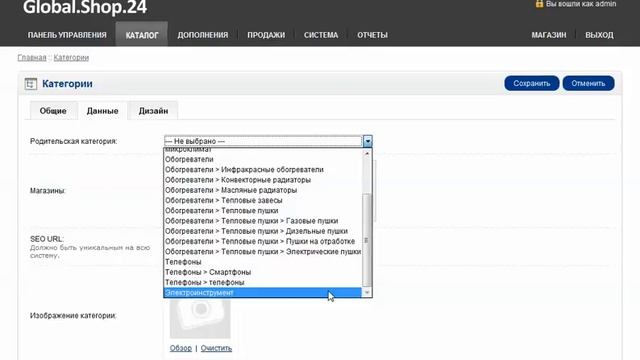640x360 pixels.
Task: Pick the Электрические пушки option
Action: pyautogui.click(x=263, y=251)
